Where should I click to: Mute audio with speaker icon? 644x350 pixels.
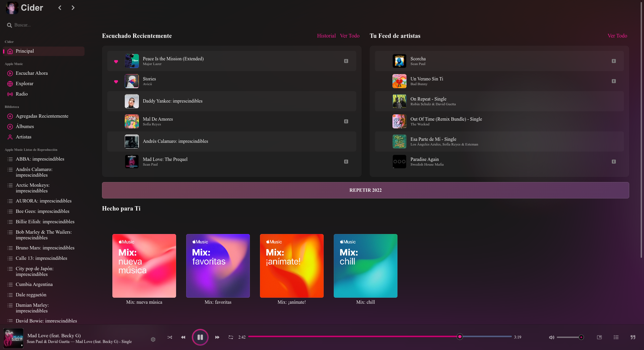tap(551, 337)
